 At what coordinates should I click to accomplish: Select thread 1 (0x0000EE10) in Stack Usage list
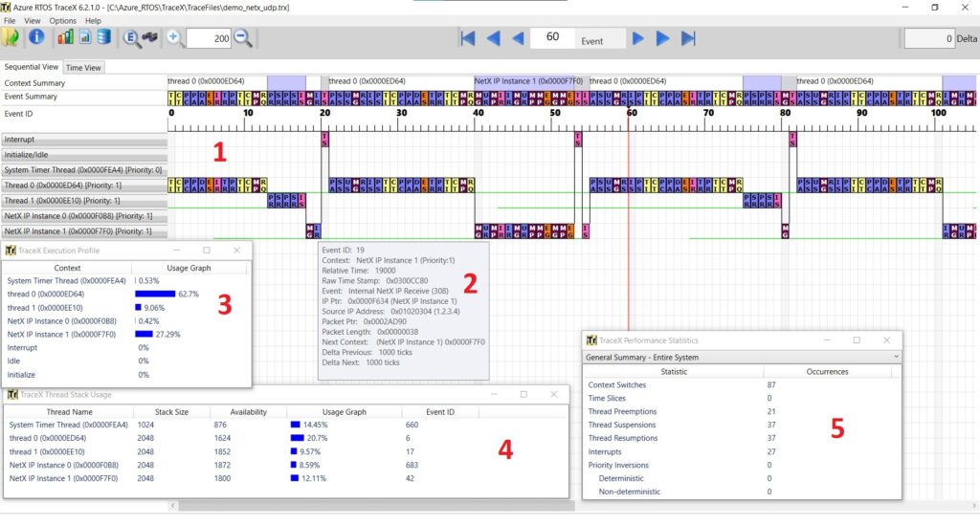pyautogui.click(x=286, y=451)
